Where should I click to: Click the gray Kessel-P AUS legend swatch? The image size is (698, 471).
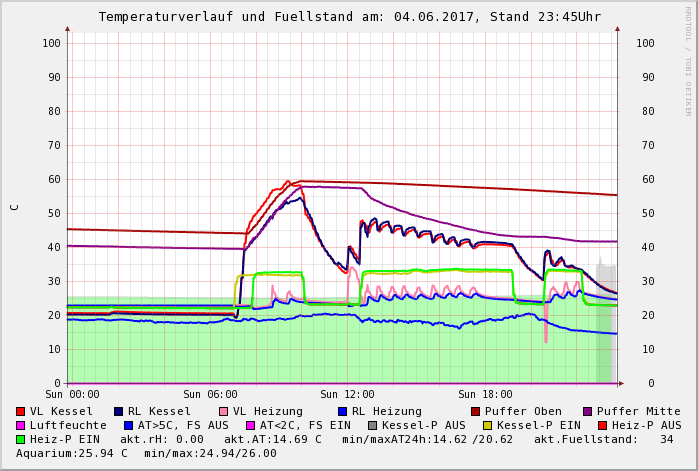[372, 425]
